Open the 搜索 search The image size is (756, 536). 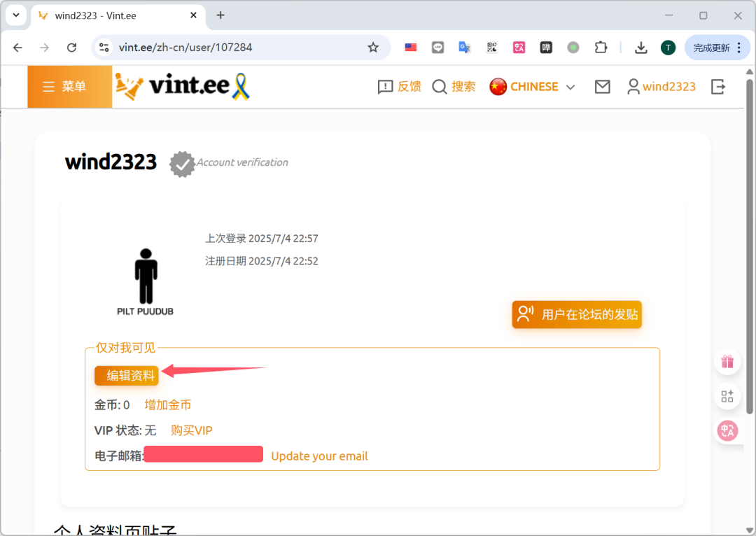454,87
